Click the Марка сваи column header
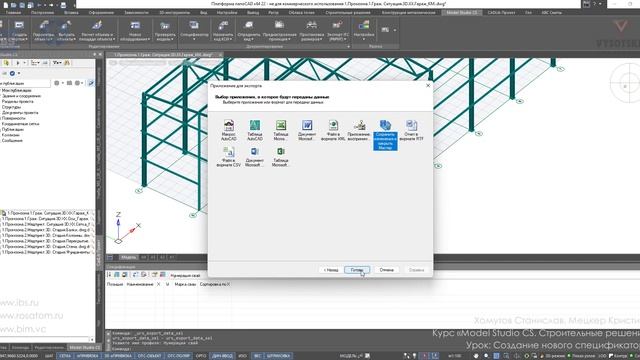This screenshot has height=360, width=640. click(x=185, y=284)
